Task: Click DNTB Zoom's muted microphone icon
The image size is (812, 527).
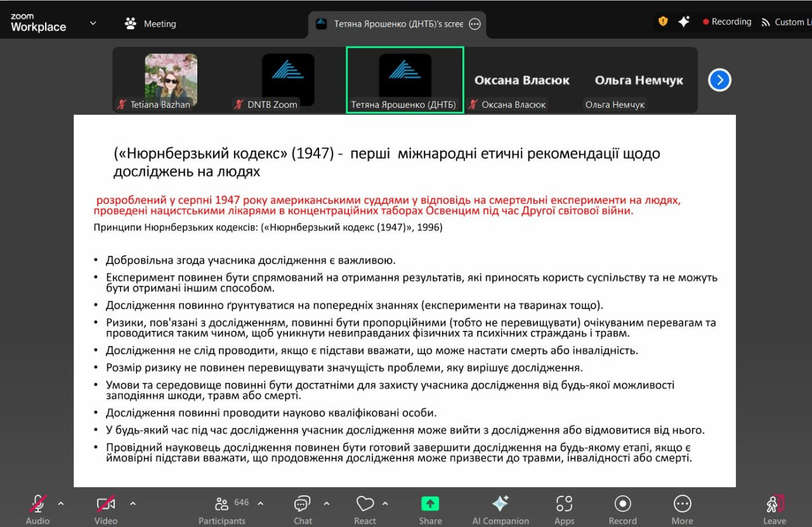Action: click(239, 104)
